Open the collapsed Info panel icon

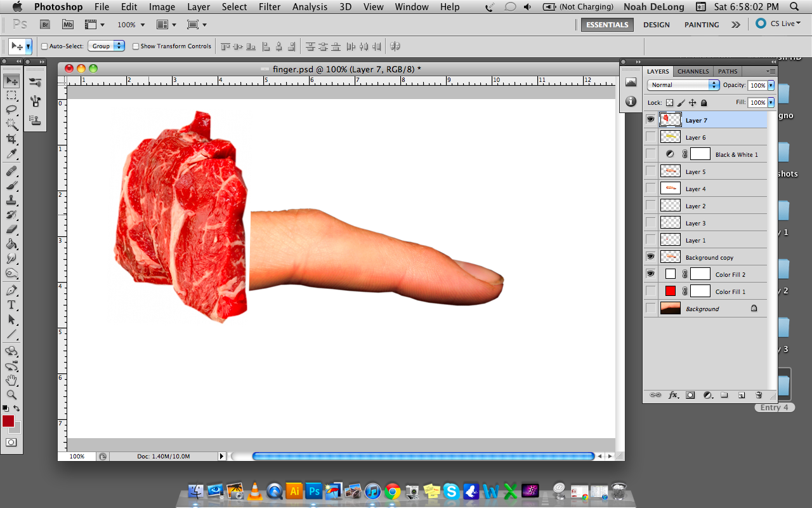(631, 102)
